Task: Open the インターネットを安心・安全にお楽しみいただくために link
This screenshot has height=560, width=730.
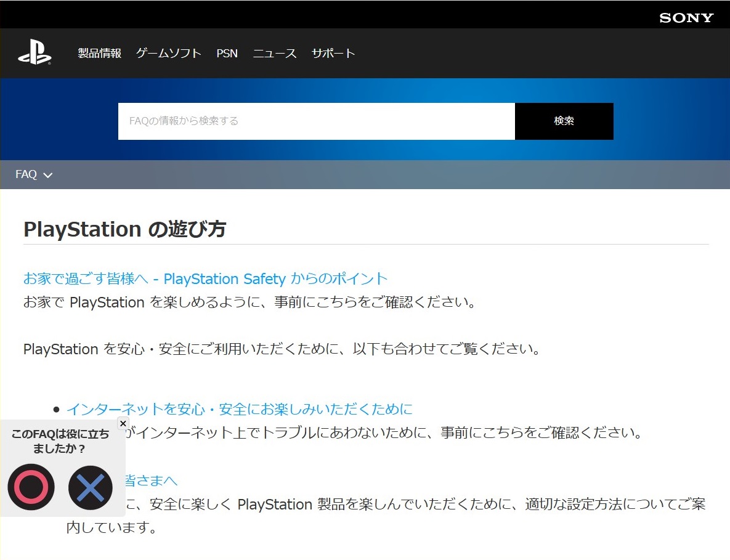Action: pyautogui.click(x=239, y=409)
